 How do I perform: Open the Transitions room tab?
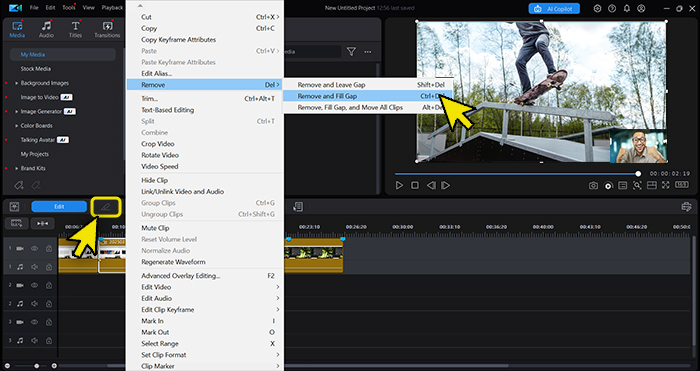coord(107,29)
